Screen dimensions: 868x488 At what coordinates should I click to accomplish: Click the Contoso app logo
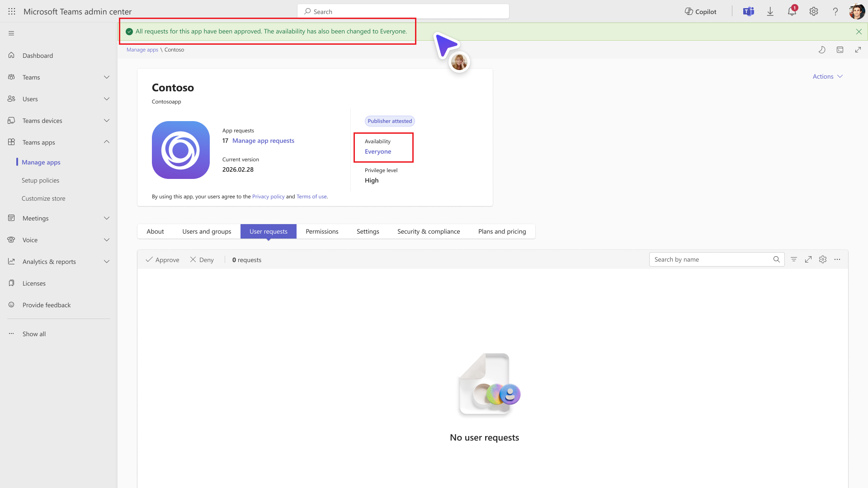[181, 150]
